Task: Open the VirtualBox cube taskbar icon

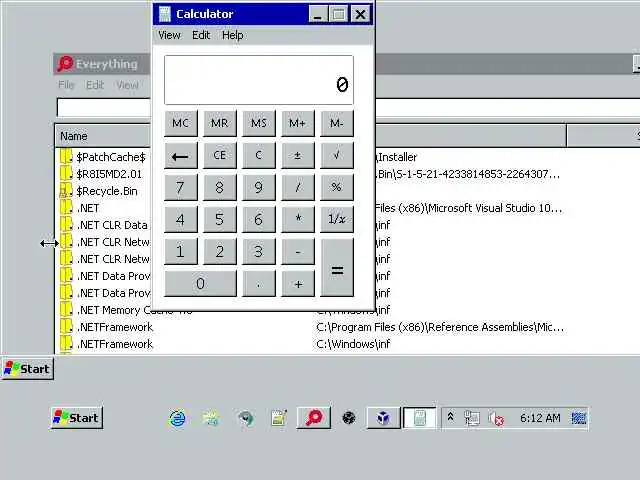Action: coord(383,418)
